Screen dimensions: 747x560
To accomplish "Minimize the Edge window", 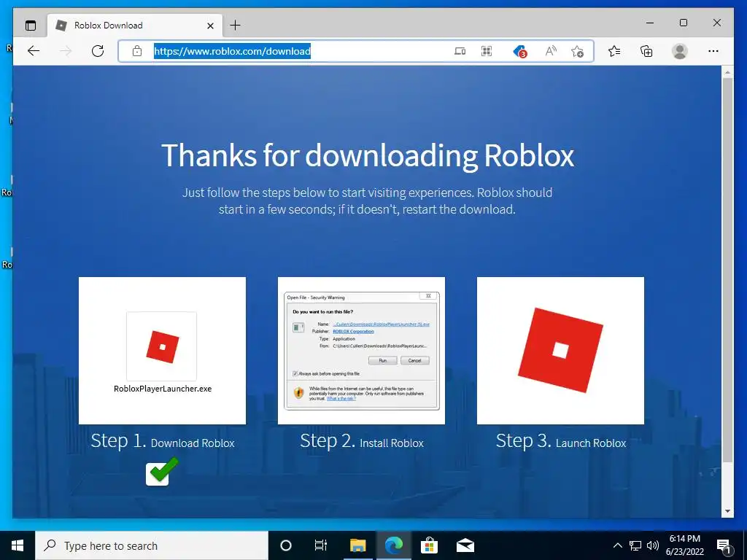I will 650,23.
